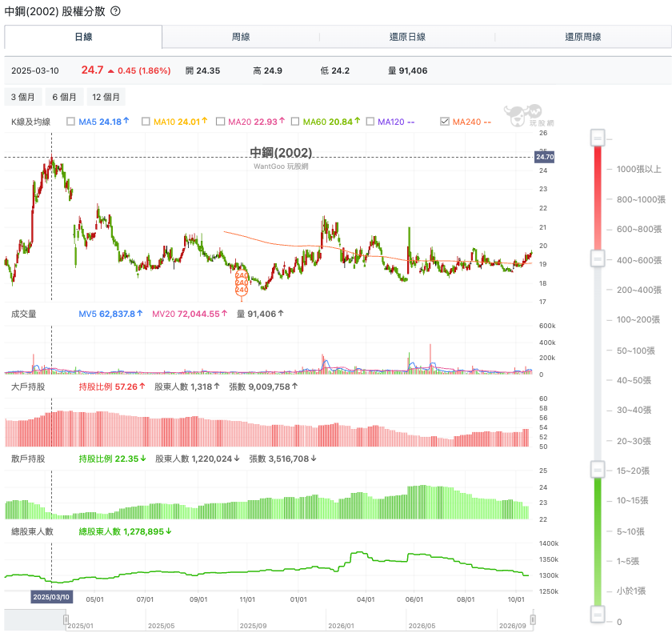
Task: Switch to the 周線 tab
Action: pos(241,37)
